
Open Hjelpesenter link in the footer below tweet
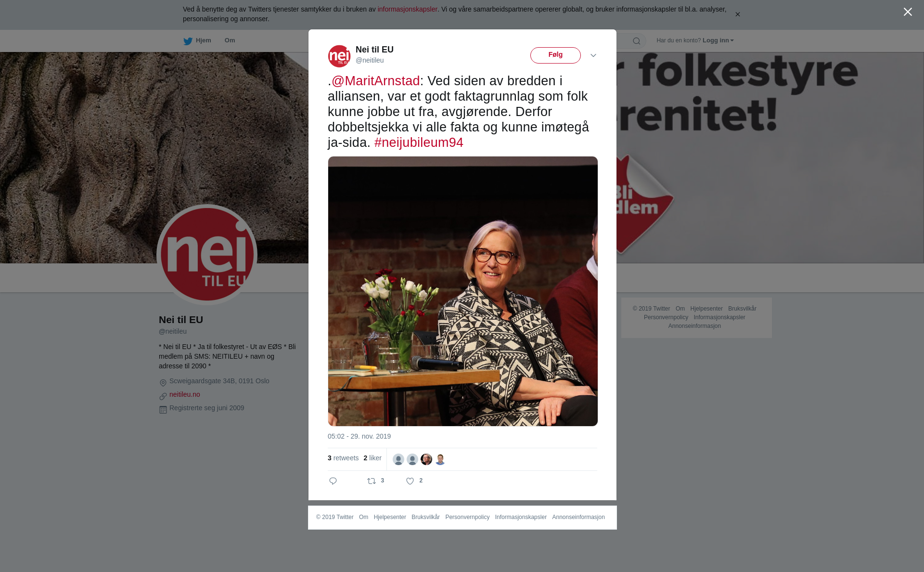[x=390, y=517]
